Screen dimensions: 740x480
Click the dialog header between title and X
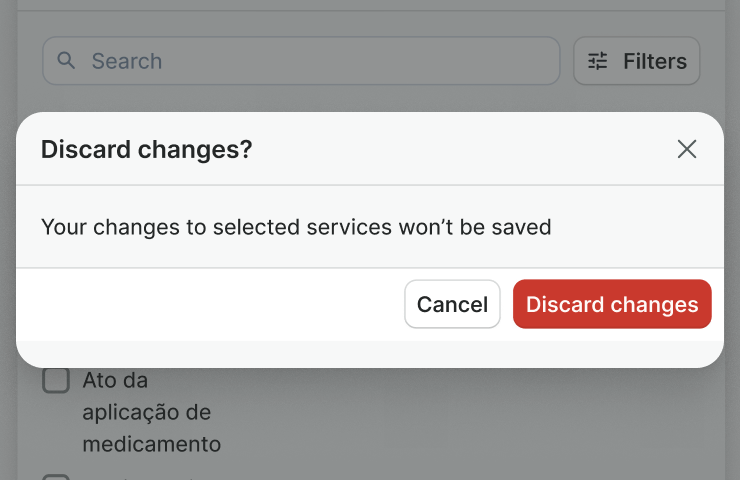(x=460, y=150)
